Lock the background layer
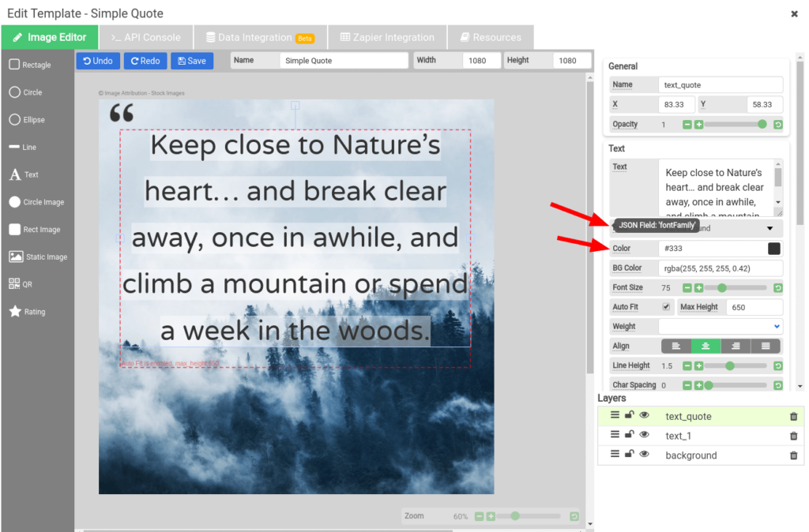This screenshot has height=532, width=809. [x=630, y=454]
